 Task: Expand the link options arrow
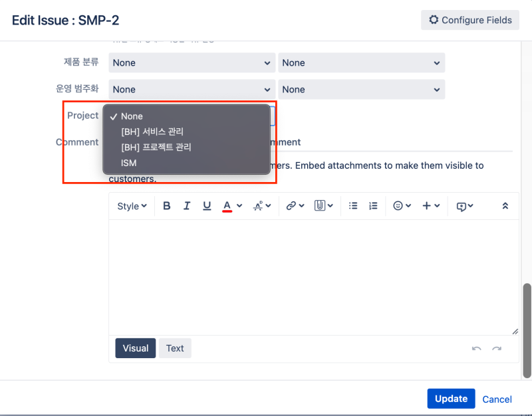click(x=302, y=206)
